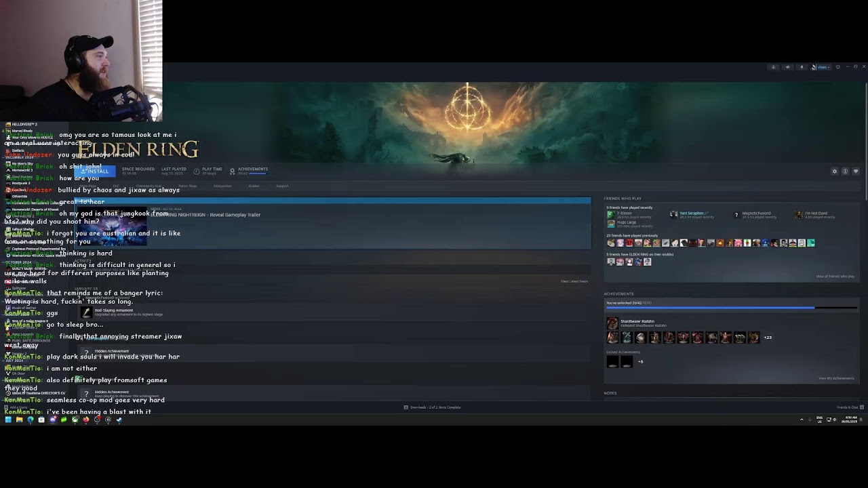
Task: Open taskbar clock and date
Action: 849,420
